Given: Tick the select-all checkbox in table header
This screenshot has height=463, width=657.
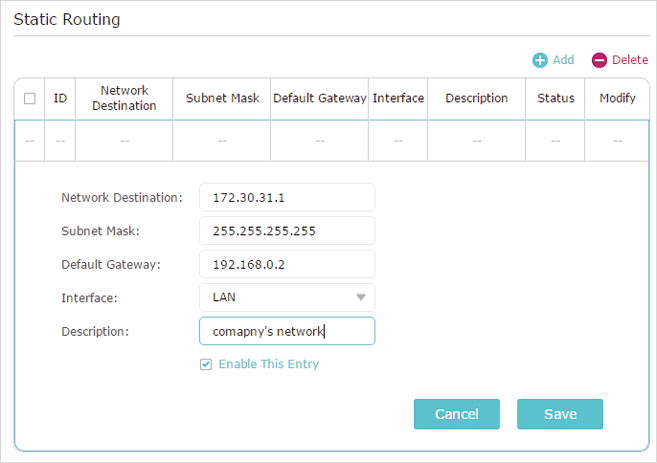Looking at the screenshot, I should point(30,98).
